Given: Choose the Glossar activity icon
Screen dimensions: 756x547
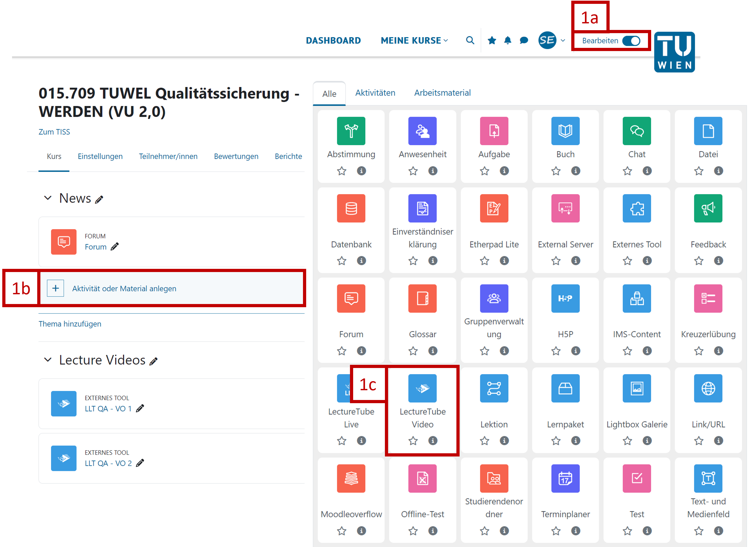Looking at the screenshot, I should click(422, 299).
